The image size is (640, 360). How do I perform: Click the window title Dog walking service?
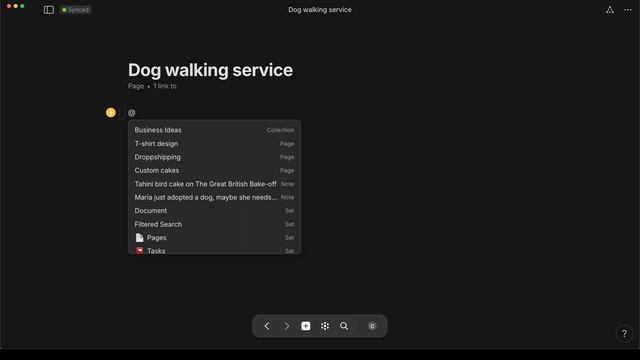click(x=320, y=10)
